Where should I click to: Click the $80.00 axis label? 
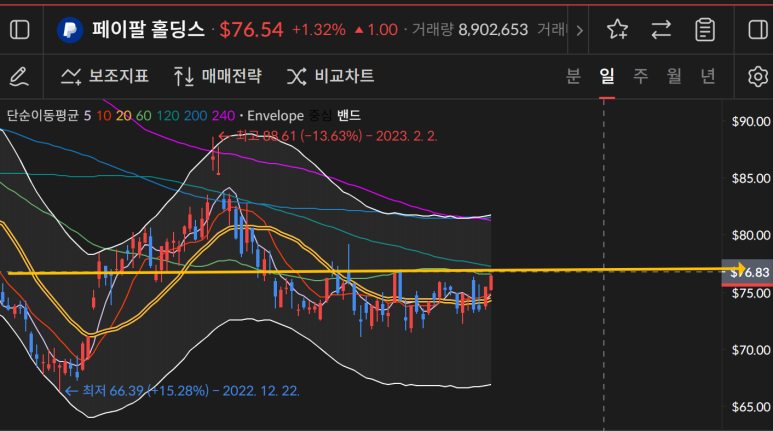[x=750, y=235]
